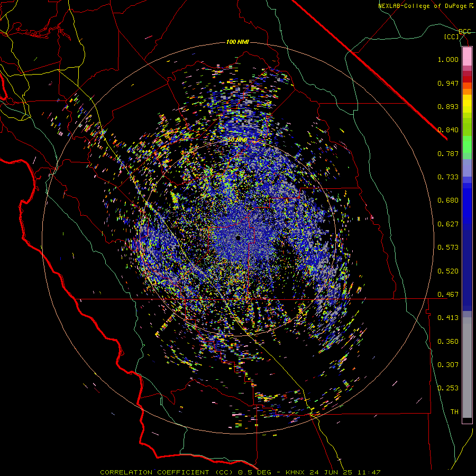This screenshot has width=476, height=476.
Task: Click the [CC] label above the color scale
Action: tap(452, 36)
